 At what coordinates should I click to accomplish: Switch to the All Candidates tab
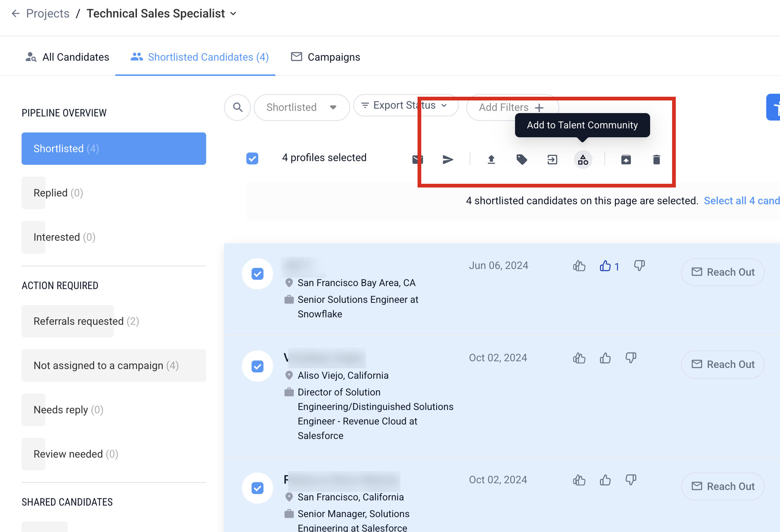[67, 57]
